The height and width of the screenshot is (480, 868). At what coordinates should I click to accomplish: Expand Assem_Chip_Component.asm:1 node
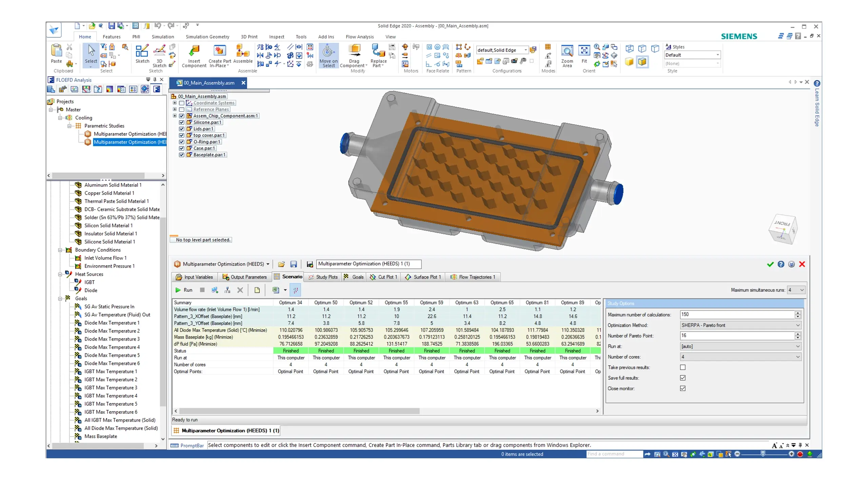click(175, 116)
